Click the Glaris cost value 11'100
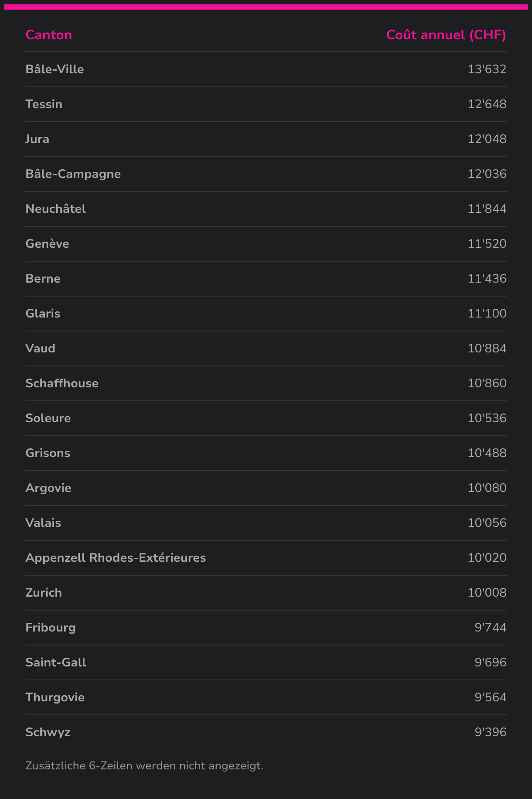532x799 pixels. (487, 314)
